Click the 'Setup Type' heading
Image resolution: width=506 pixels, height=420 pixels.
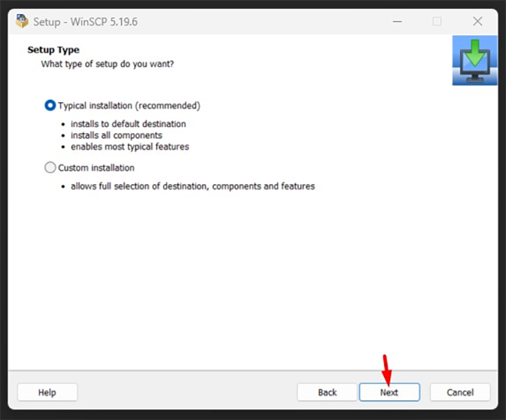pos(53,50)
